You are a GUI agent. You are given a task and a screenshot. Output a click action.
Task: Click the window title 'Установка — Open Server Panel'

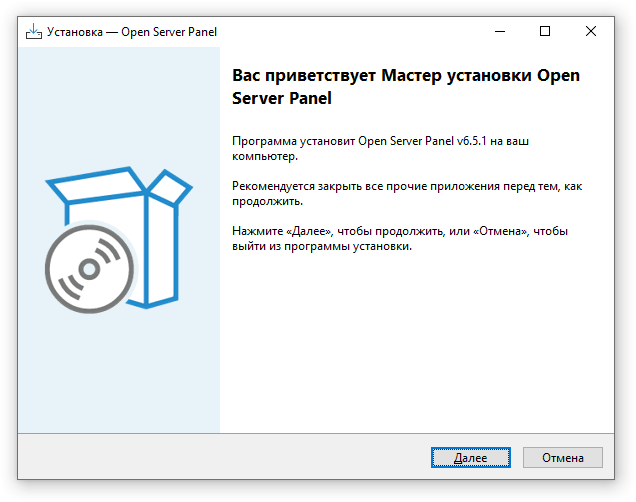(x=132, y=32)
